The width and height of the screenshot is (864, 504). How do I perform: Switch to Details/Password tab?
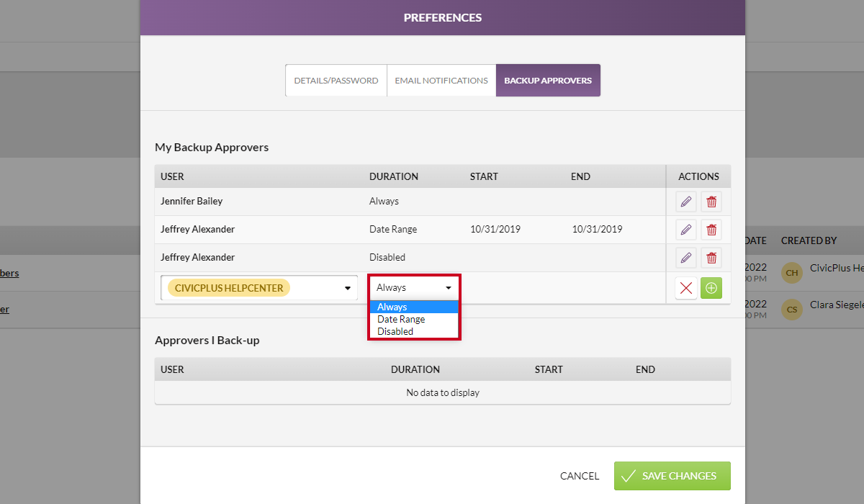click(336, 81)
